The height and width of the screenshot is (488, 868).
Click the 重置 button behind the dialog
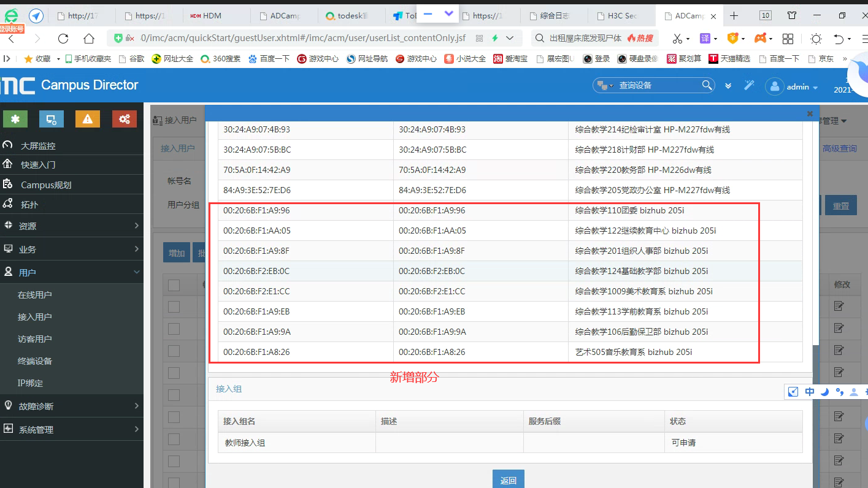[840, 206]
